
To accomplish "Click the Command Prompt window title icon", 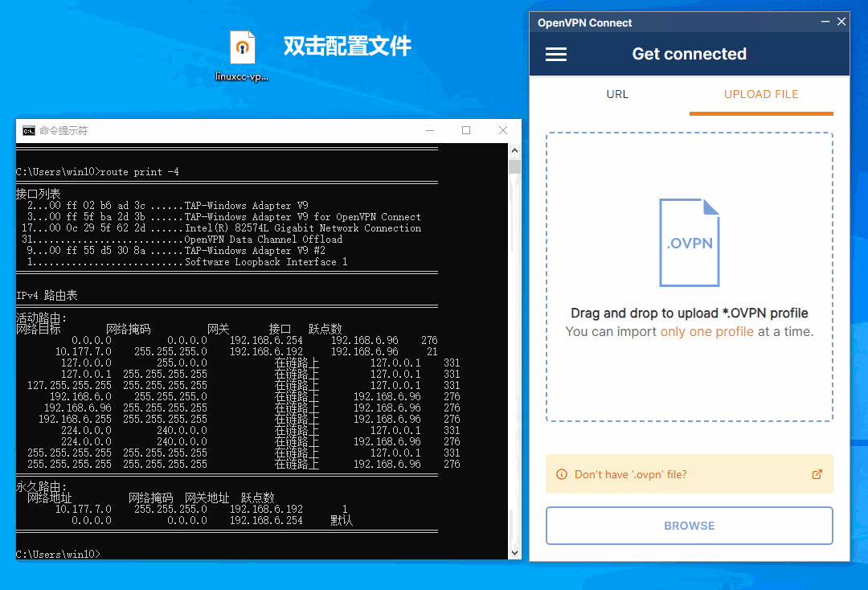I will [28, 130].
